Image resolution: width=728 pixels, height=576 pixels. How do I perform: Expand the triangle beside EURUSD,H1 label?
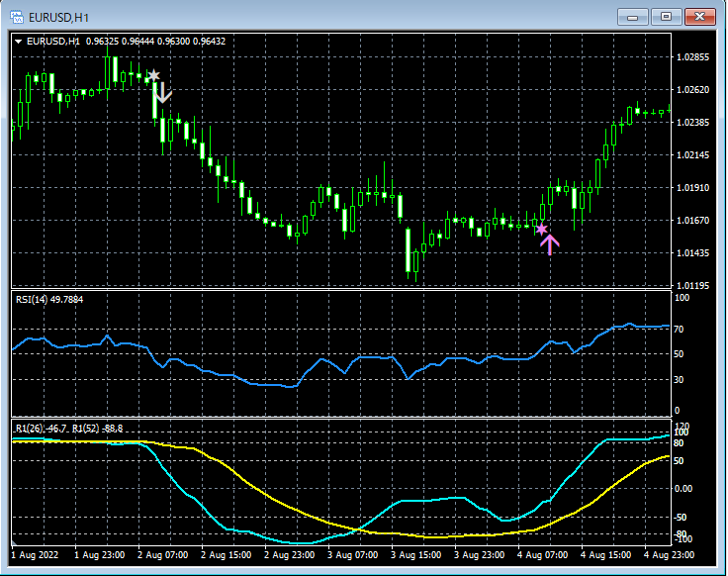[x=19, y=42]
